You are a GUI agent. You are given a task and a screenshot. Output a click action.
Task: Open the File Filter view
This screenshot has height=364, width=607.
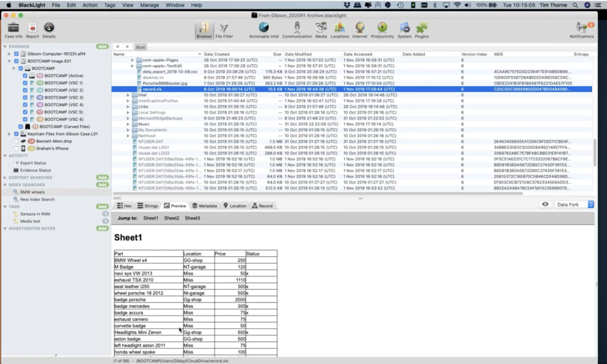(224, 30)
